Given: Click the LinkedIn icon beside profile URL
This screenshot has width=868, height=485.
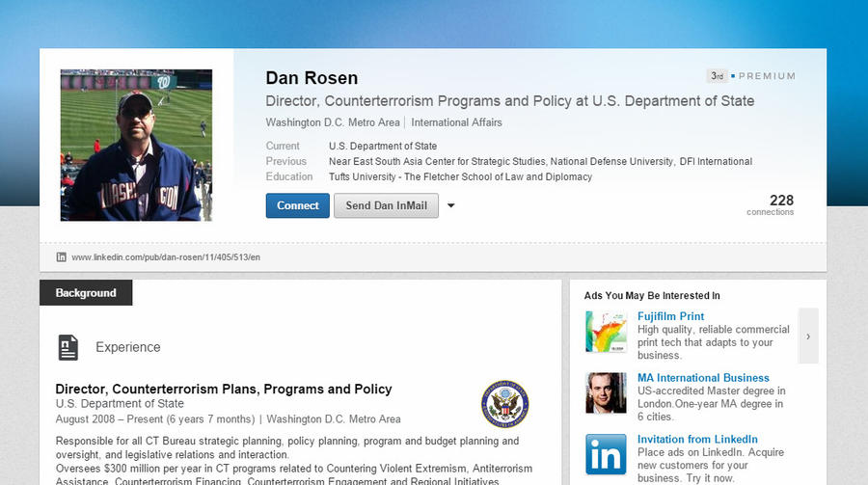Looking at the screenshot, I should 62,256.
